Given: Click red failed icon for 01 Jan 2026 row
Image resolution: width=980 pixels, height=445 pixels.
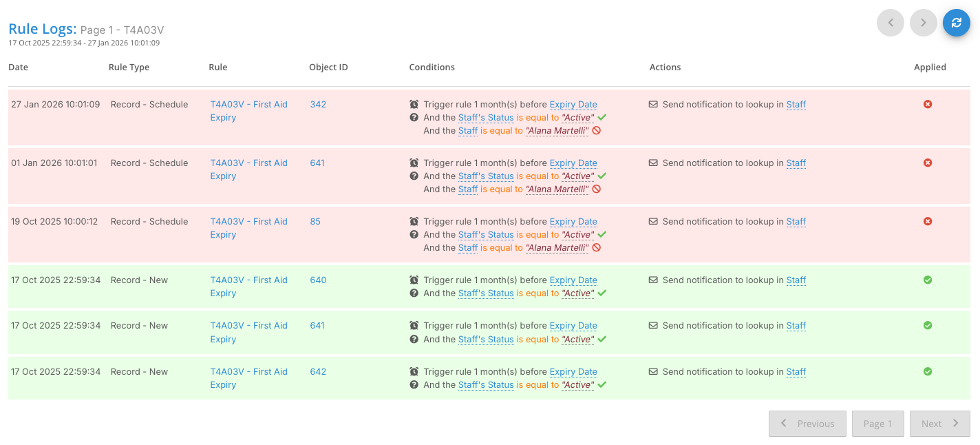Looking at the screenshot, I should tap(927, 163).
